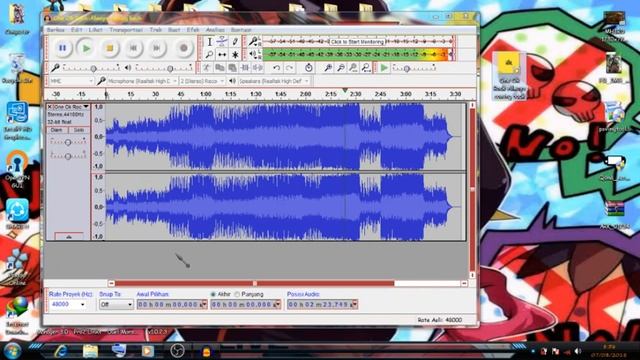This screenshot has width=640, height=360.
Task: Select the Draw pencil tool
Action: tap(235, 42)
